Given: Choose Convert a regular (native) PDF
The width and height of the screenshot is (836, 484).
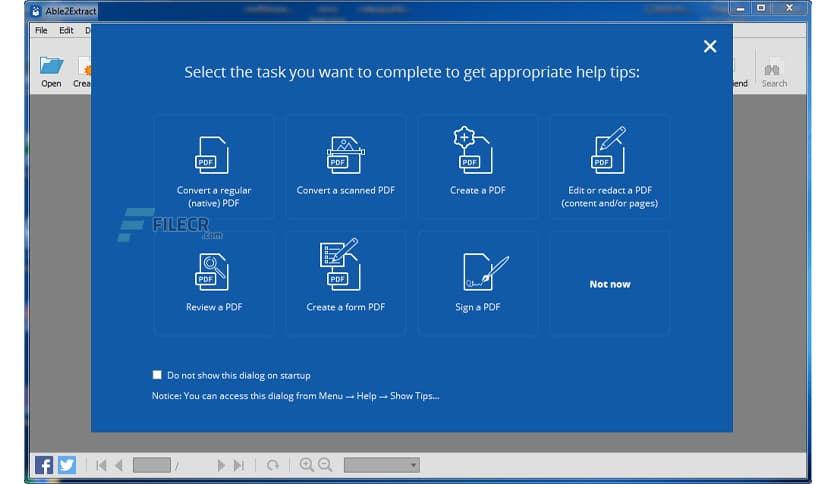Looking at the screenshot, I should click(x=214, y=167).
